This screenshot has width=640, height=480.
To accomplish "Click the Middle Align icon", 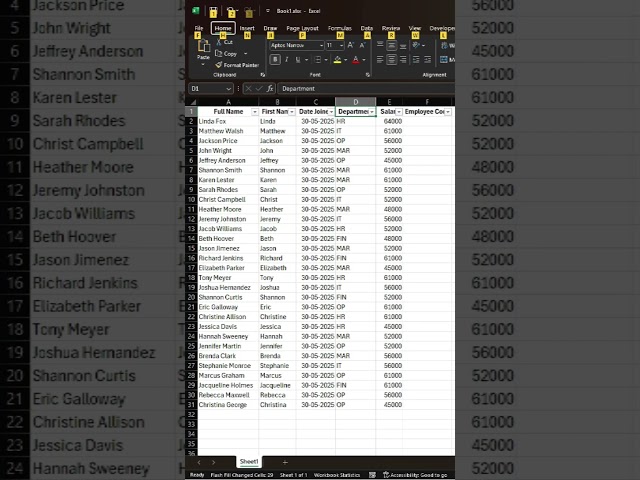I will [391, 45].
